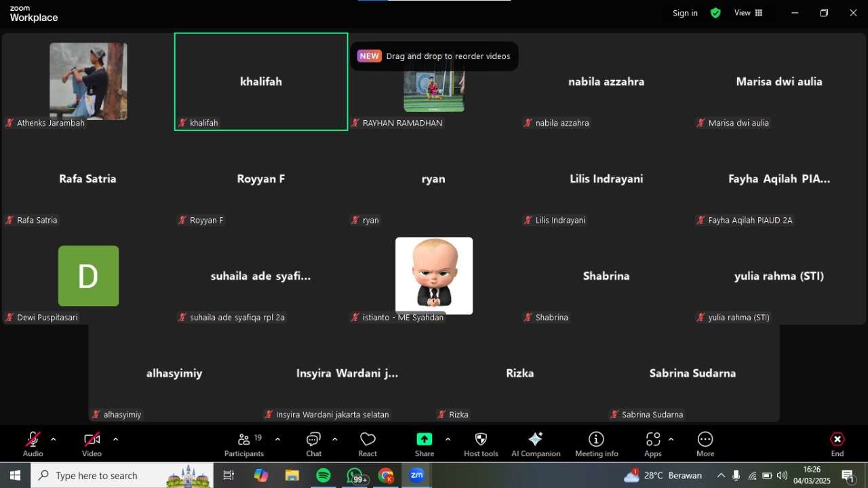Open the React emoji menu
The height and width of the screenshot is (488, 868).
click(368, 444)
